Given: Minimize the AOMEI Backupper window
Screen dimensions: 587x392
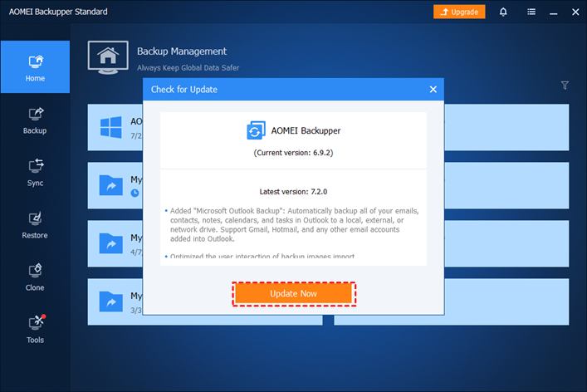Looking at the screenshot, I should pyautogui.click(x=553, y=12).
